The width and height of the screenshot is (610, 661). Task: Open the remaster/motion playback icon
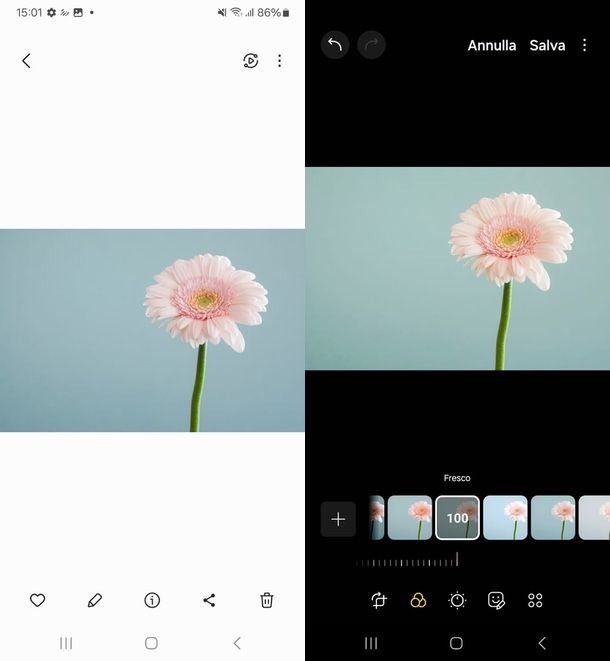tap(251, 61)
